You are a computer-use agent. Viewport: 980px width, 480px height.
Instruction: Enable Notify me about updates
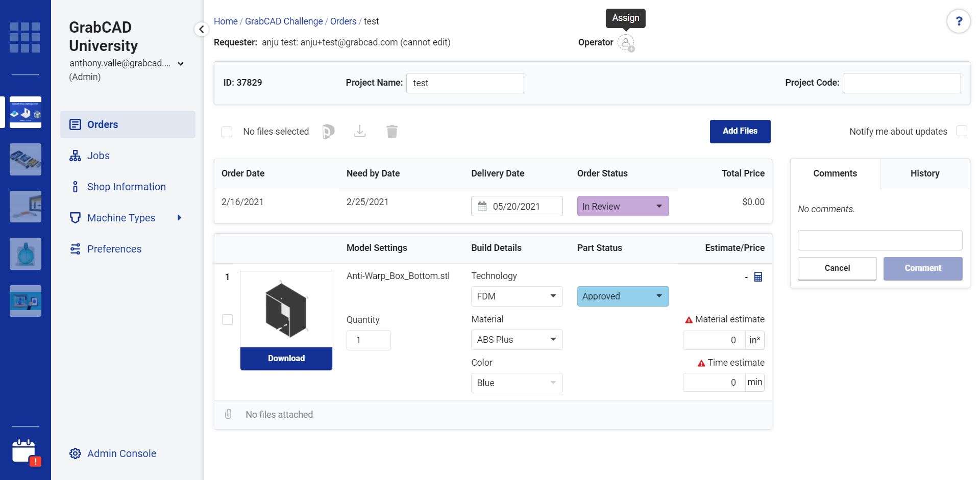962,131
